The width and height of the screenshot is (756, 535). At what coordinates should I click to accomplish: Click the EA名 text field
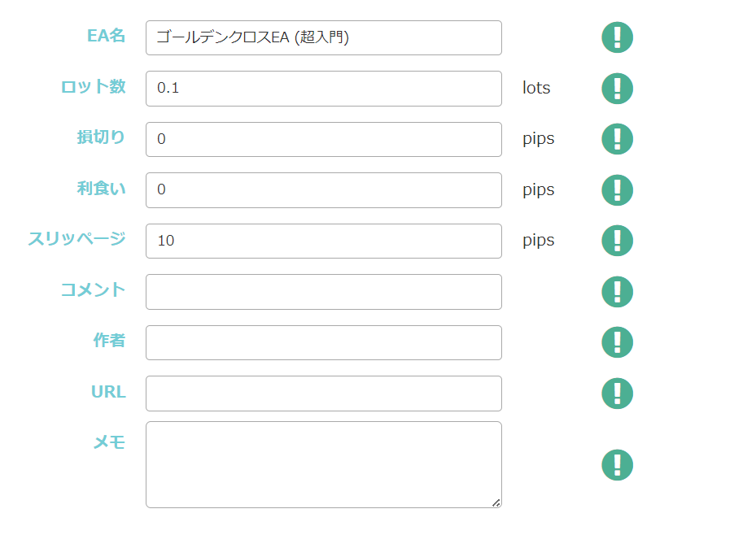pos(323,37)
